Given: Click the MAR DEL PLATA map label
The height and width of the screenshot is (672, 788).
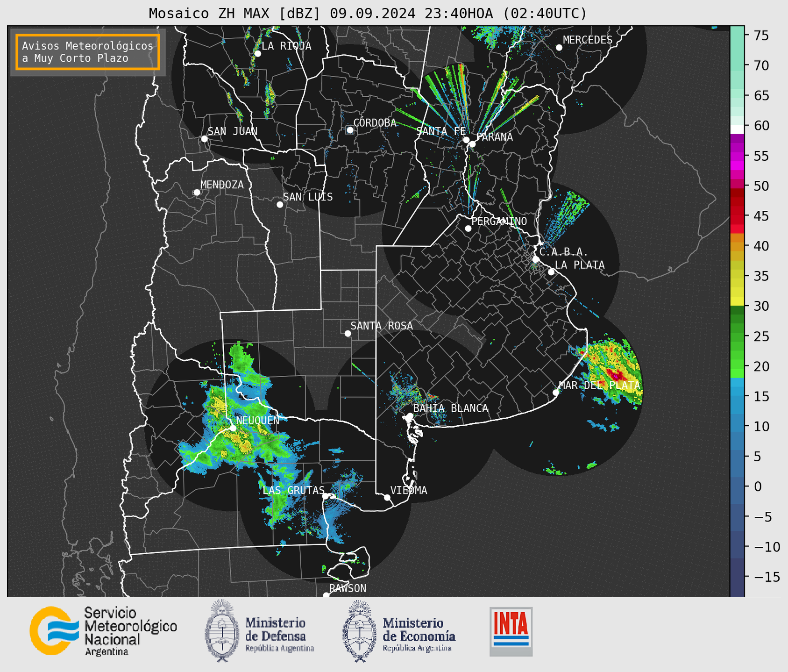Looking at the screenshot, I should coord(599,386).
